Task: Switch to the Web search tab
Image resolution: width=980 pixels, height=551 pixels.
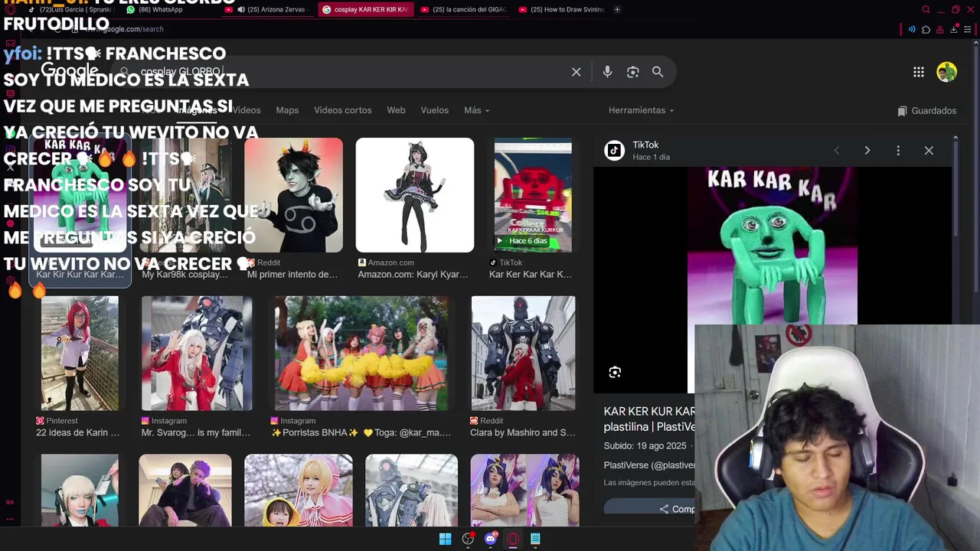Action: [396, 110]
